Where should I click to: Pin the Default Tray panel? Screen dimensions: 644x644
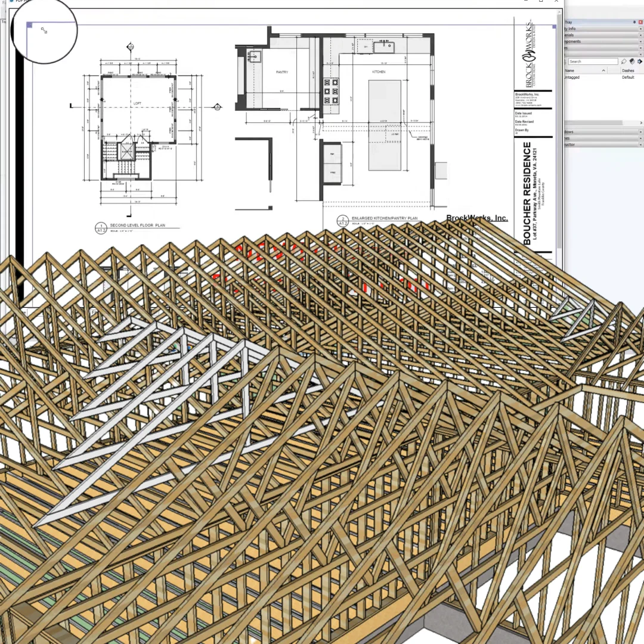click(x=634, y=22)
